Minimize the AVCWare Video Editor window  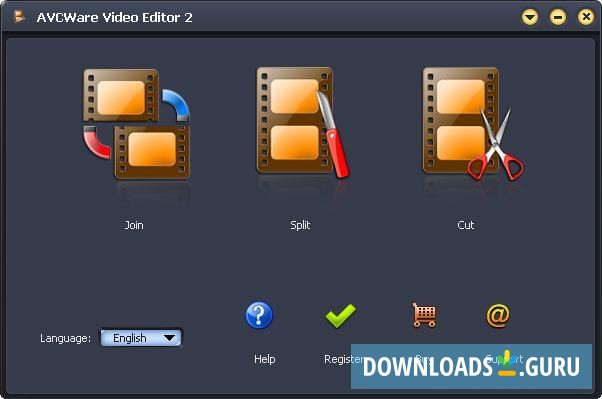tap(558, 17)
